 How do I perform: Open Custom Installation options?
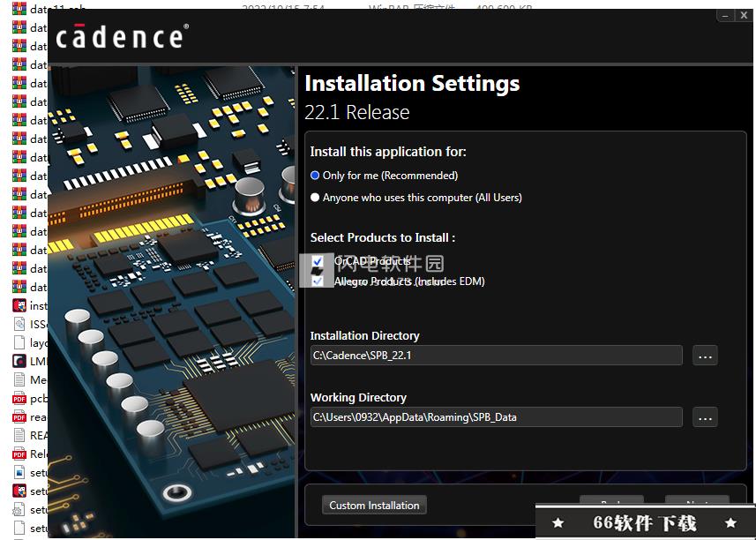374,506
